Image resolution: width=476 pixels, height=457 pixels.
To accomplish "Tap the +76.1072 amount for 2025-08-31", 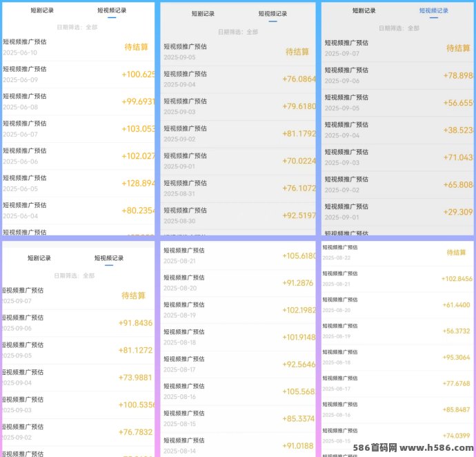I will [x=299, y=188].
